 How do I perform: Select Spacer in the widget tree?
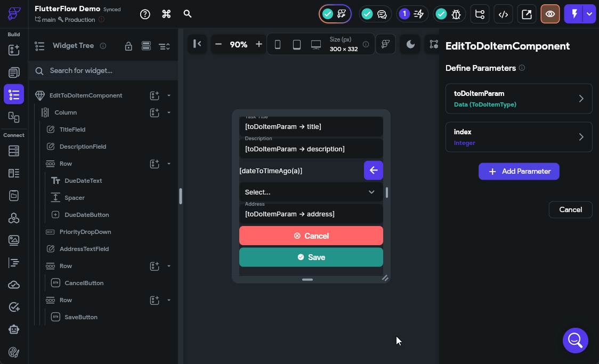click(75, 198)
